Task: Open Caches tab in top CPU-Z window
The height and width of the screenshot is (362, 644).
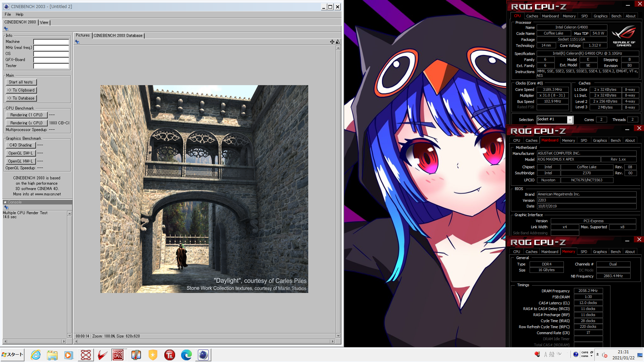Action: point(532,16)
